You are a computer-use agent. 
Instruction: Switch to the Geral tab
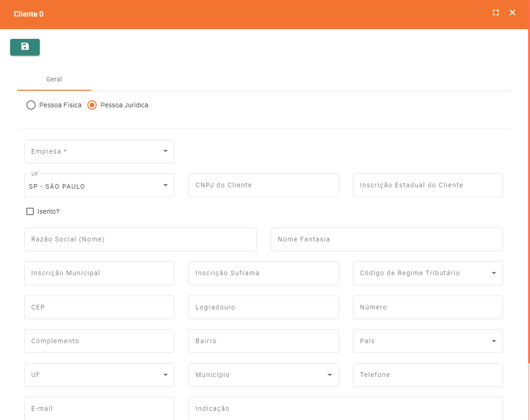[x=54, y=79]
